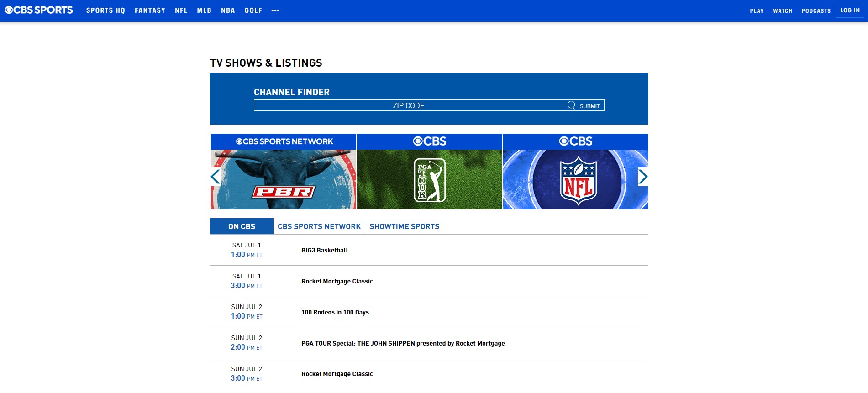Go to NFL section in navigation
Image resolution: width=868 pixels, height=393 pixels.
click(x=181, y=10)
